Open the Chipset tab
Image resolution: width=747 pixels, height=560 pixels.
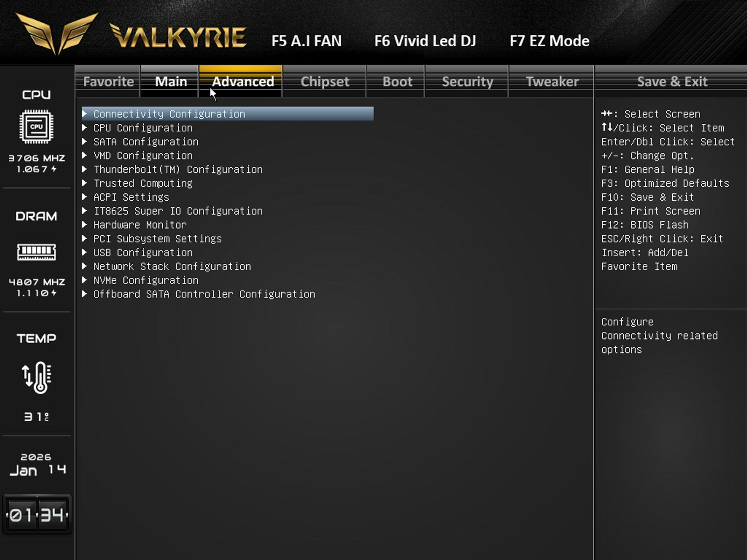pyautogui.click(x=324, y=82)
